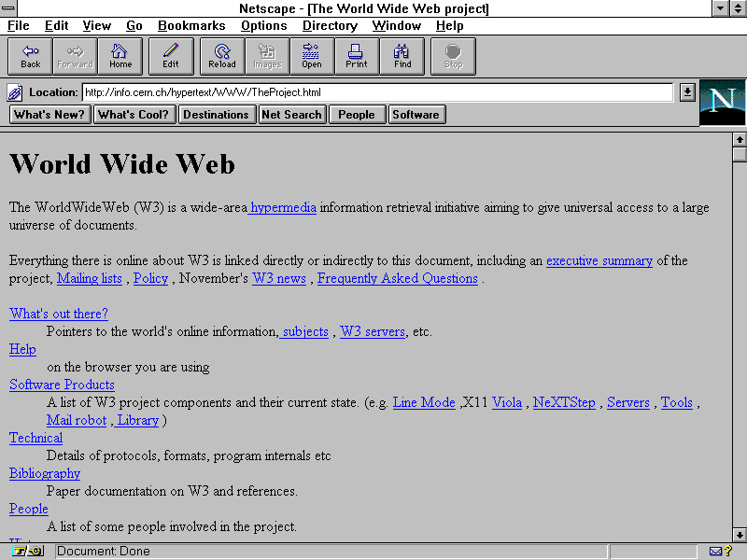Viewport: 747px width, 560px height.
Task: Click the page link icon beside Location
Action: [x=15, y=92]
